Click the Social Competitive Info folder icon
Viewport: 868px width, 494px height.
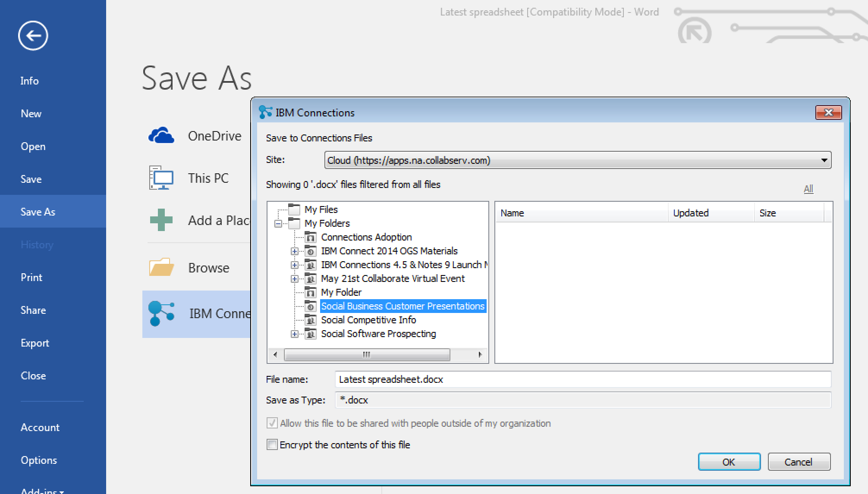point(310,320)
